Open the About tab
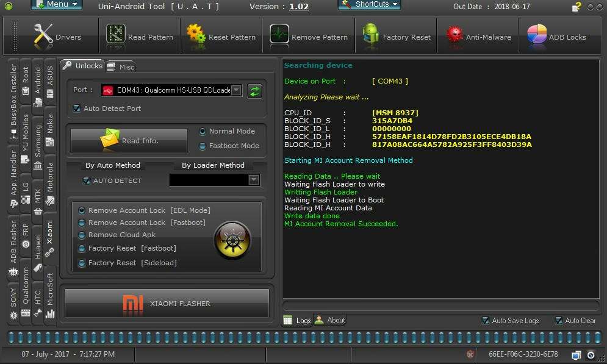Image resolution: width=607 pixels, height=364 pixels. [x=331, y=320]
